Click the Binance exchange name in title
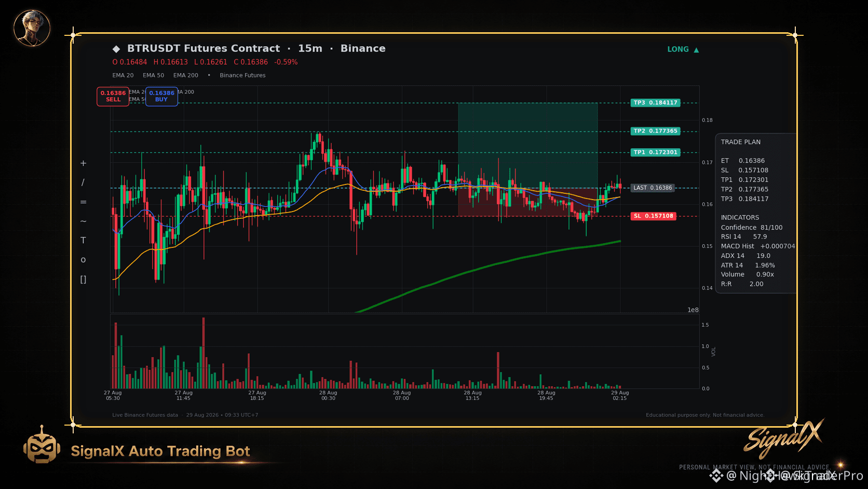The height and width of the screenshot is (489, 868). pyautogui.click(x=363, y=48)
